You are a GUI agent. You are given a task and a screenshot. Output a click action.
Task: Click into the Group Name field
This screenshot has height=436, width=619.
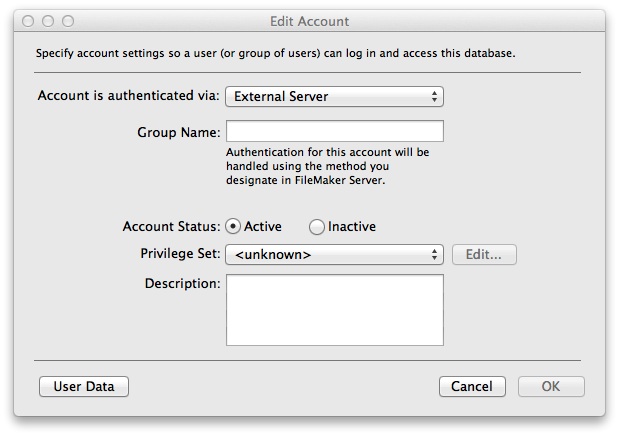pos(334,132)
